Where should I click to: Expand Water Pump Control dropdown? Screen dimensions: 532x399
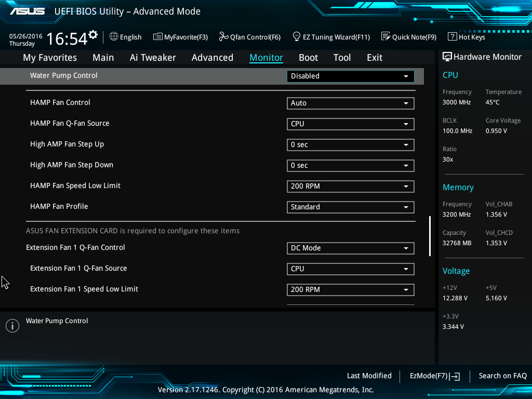click(x=351, y=76)
